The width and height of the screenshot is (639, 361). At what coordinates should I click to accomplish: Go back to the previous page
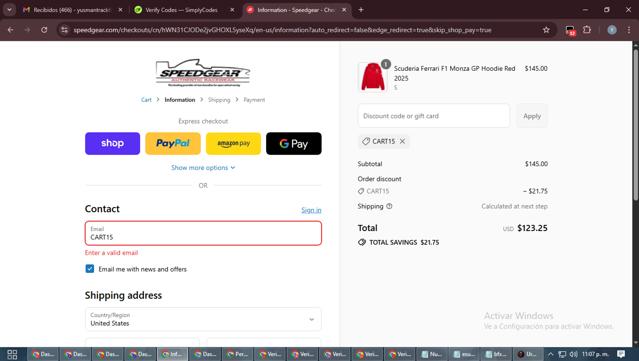(11, 30)
